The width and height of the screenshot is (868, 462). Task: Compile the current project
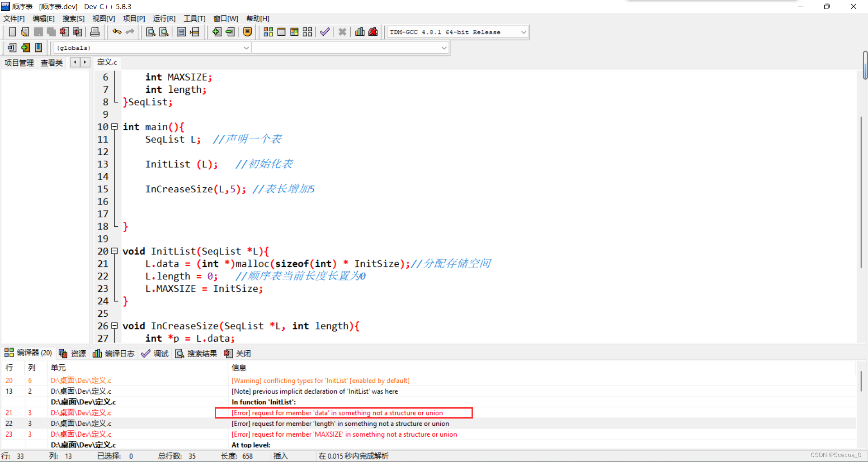(x=268, y=32)
